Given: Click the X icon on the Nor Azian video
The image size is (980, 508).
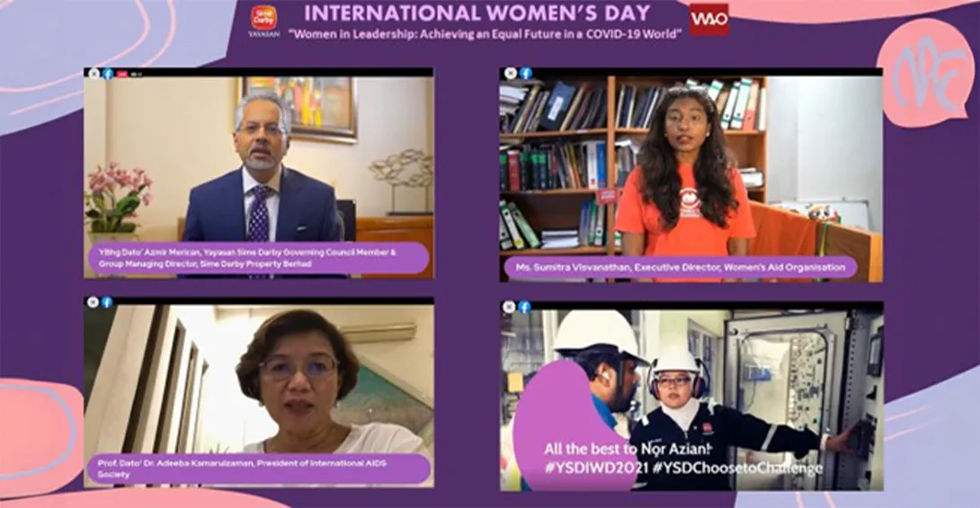Looking at the screenshot, I should (x=510, y=307).
